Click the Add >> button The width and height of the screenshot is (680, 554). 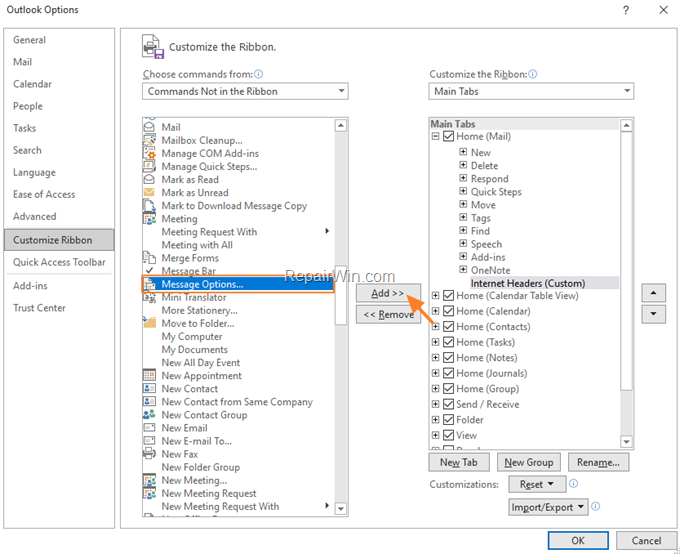(x=388, y=293)
